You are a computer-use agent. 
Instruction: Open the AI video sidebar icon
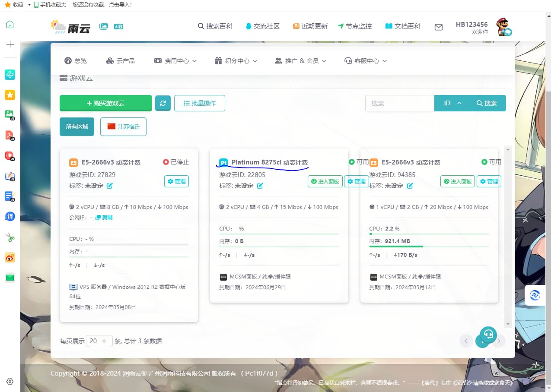coord(10,155)
